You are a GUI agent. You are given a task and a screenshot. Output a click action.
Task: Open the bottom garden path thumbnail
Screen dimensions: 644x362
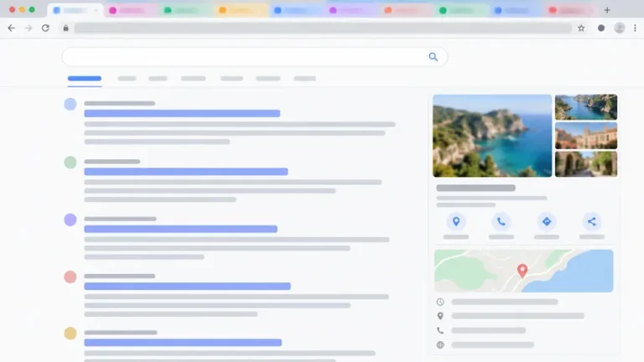[x=586, y=164]
